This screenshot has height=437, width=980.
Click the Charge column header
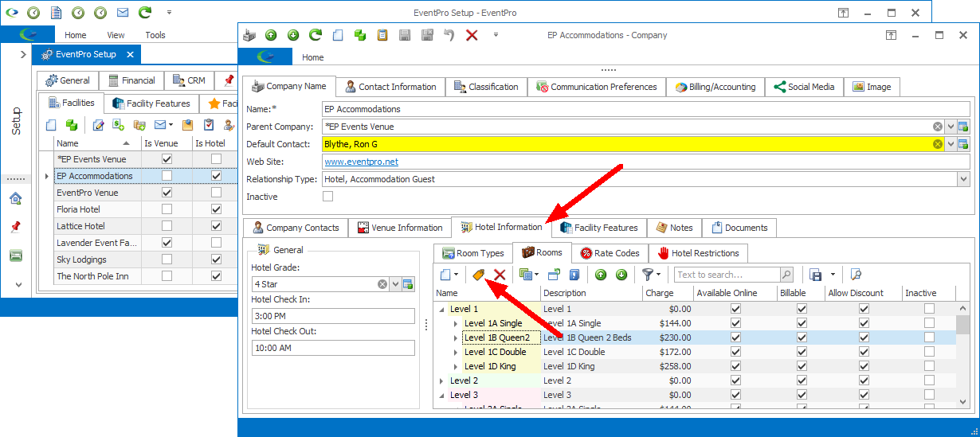[x=667, y=293]
